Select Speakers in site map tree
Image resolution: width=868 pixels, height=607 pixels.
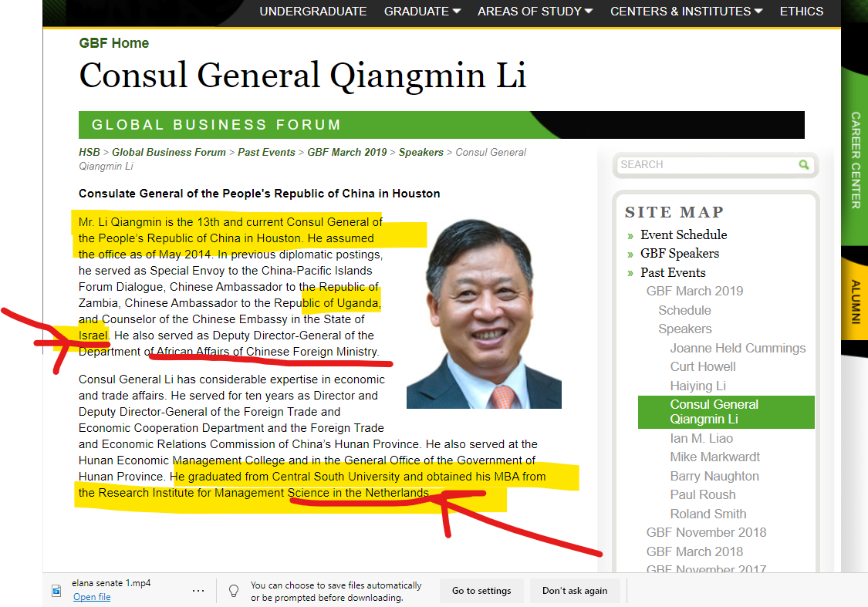685,329
